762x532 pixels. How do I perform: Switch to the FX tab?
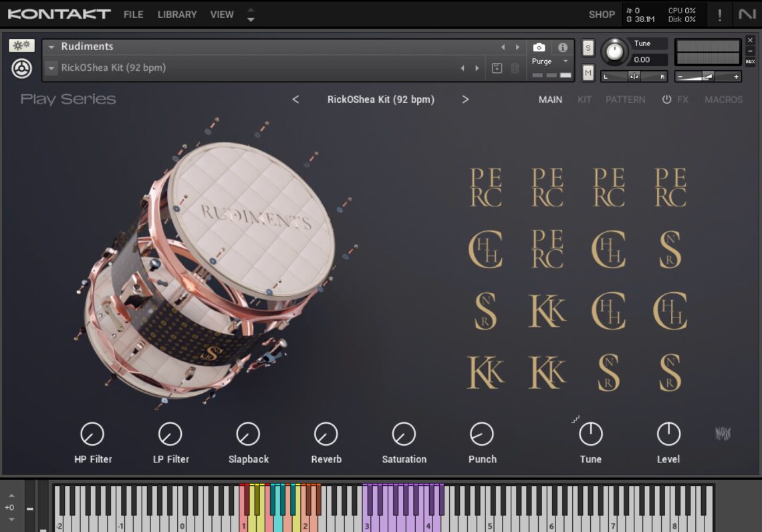pos(682,99)
